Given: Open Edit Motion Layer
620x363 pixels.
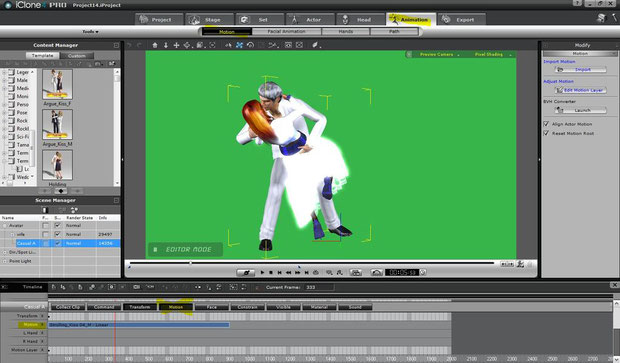Looking at the screenshot, I should click(580, 90).
